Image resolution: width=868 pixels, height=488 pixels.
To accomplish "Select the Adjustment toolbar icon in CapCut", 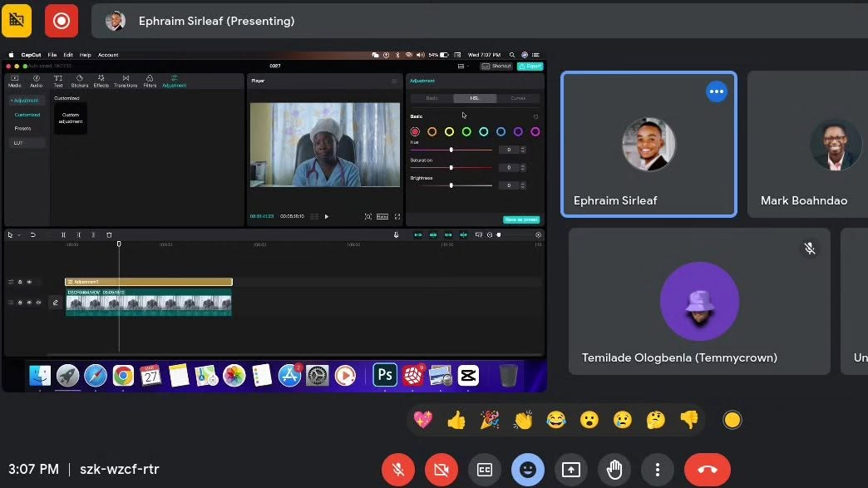I will [x=175, y=81].
